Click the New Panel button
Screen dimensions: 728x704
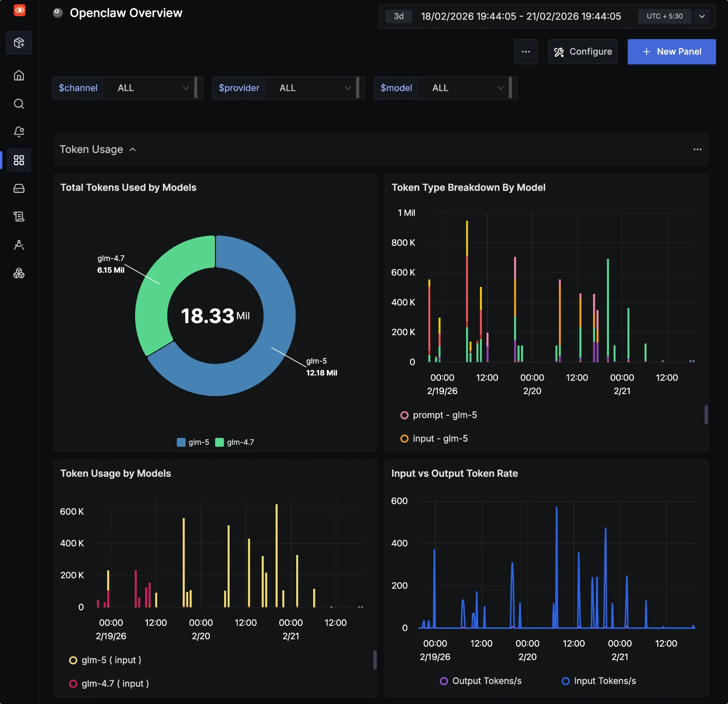click(671, 51)
